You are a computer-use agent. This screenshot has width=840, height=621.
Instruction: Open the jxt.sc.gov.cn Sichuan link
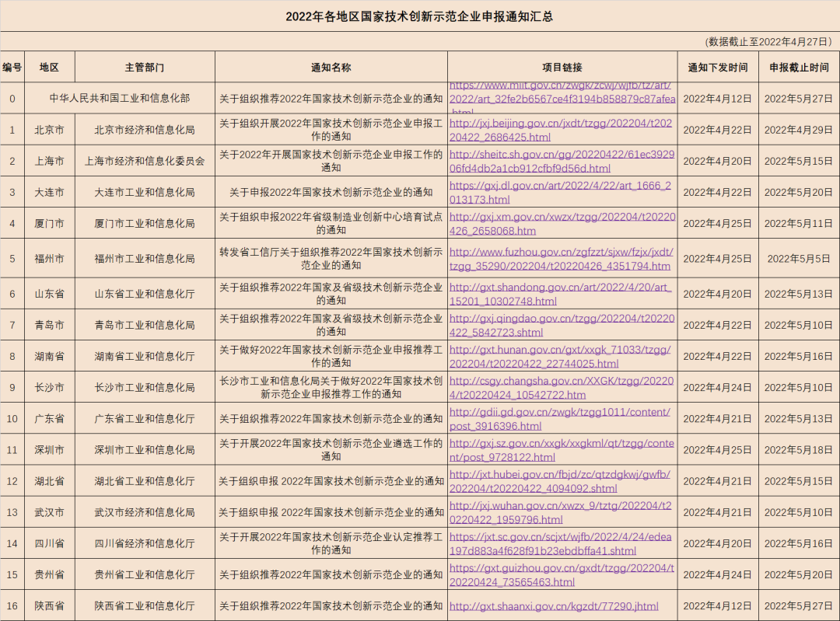coord(560,543)
